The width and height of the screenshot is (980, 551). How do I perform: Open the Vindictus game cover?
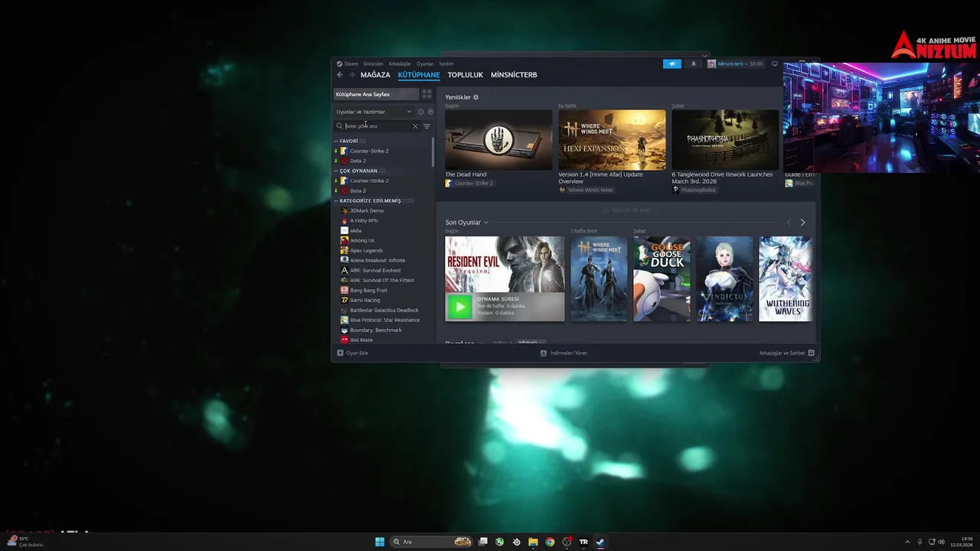(724, 279)
